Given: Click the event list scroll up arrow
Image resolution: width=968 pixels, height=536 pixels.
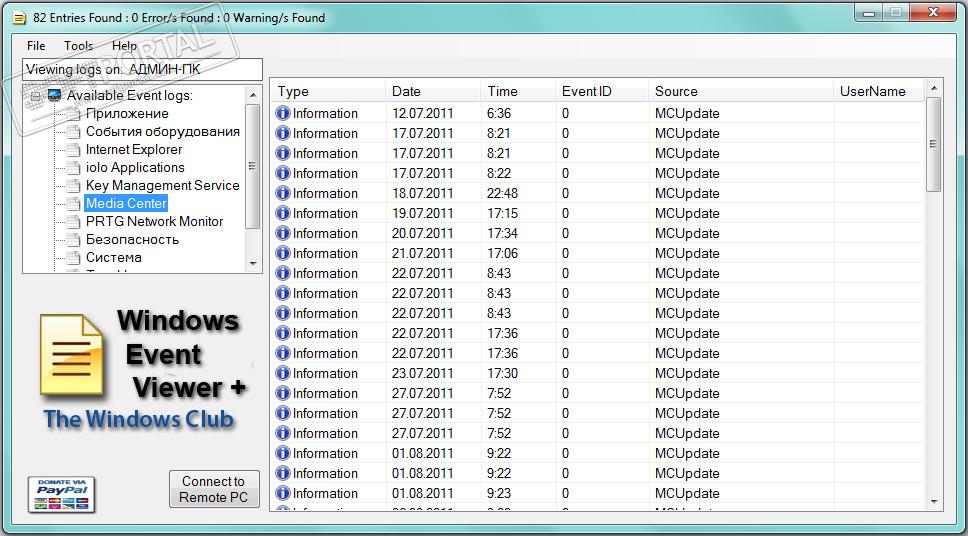Looking at the screenshot, I should pos(933,88).
